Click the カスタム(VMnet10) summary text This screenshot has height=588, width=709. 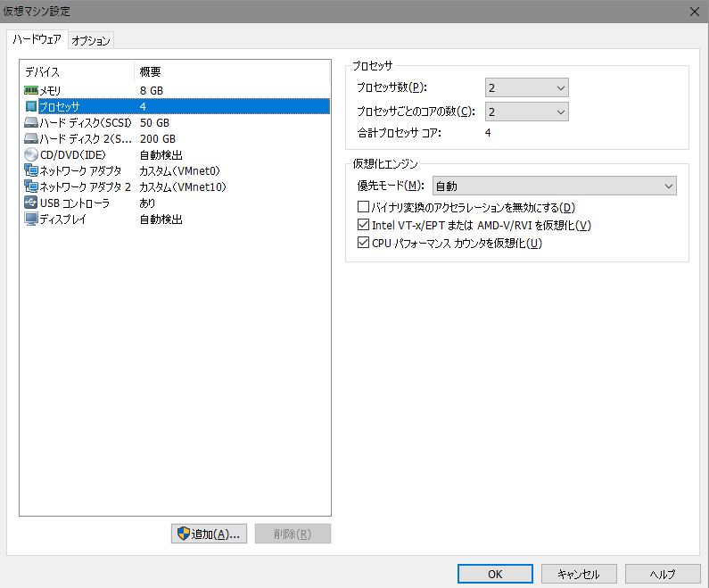click(183, 186)
